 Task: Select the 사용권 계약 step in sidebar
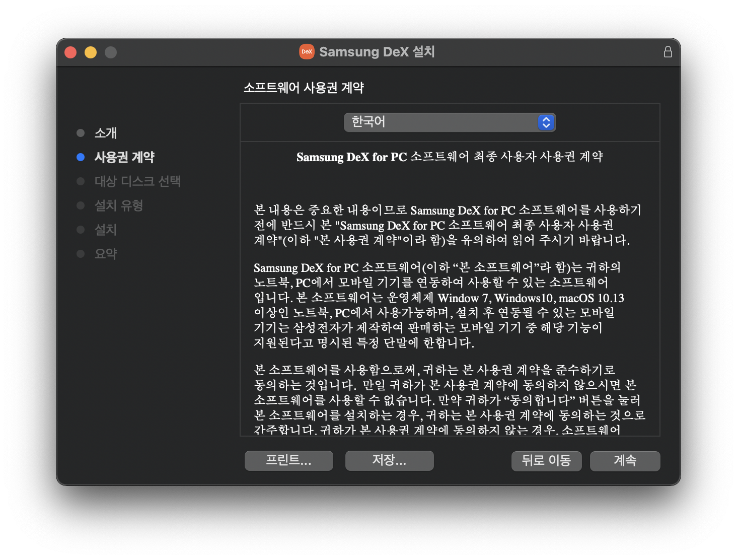124,157
